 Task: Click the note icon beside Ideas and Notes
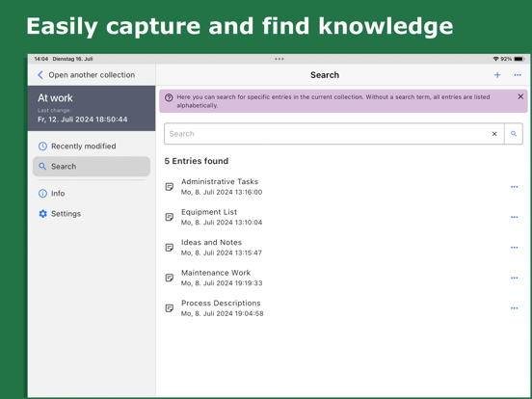point(170,248)
